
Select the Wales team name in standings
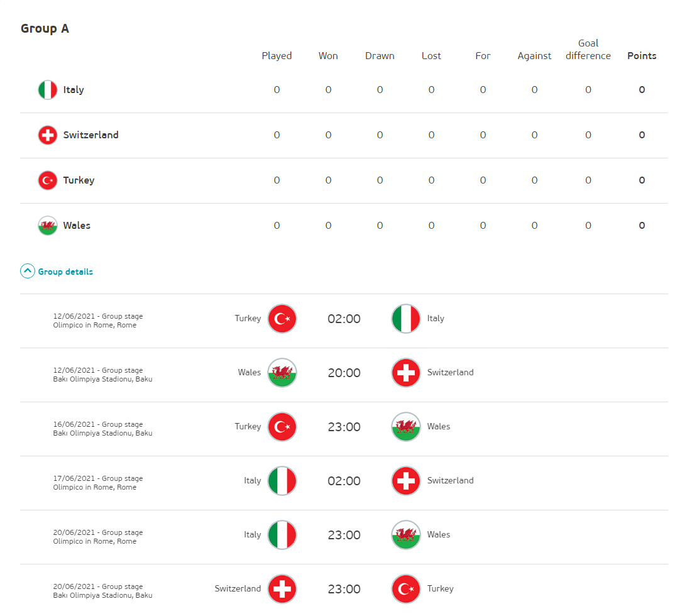pyautogui.click(x=77, y=226)
